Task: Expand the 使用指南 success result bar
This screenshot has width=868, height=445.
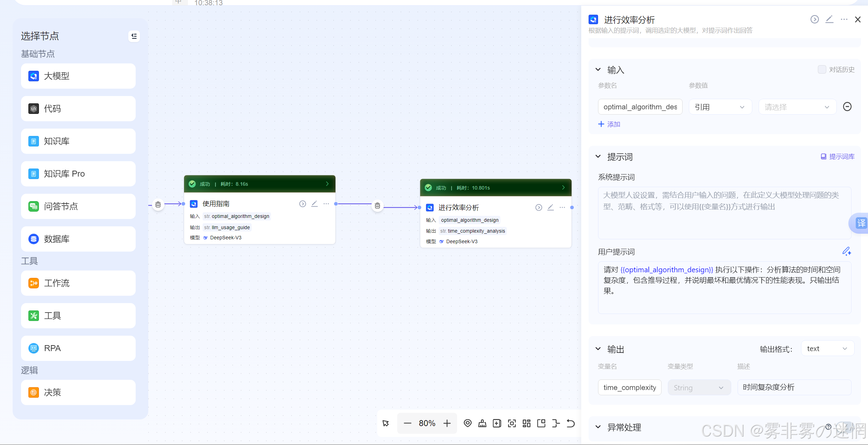Action: [x=327, y=184]
